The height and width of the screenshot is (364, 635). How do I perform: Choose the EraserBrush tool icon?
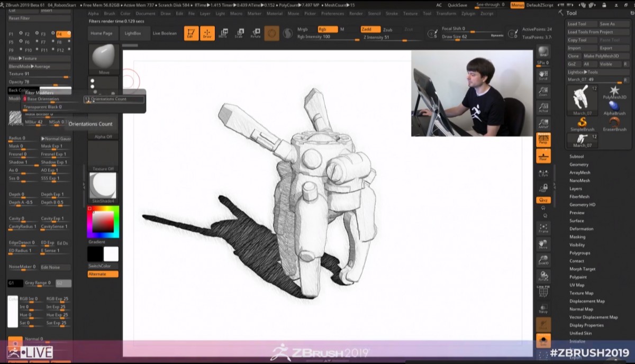click(614, 123)
